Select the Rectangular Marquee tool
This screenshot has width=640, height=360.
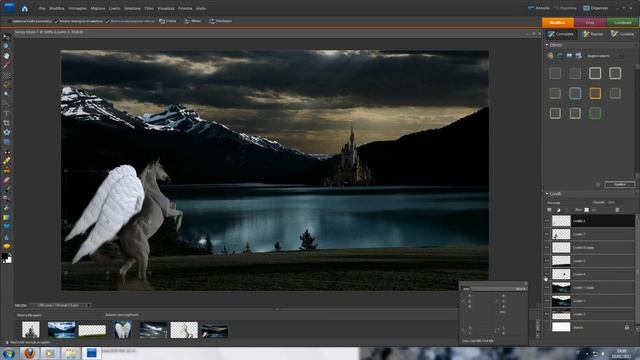(7, 76)
